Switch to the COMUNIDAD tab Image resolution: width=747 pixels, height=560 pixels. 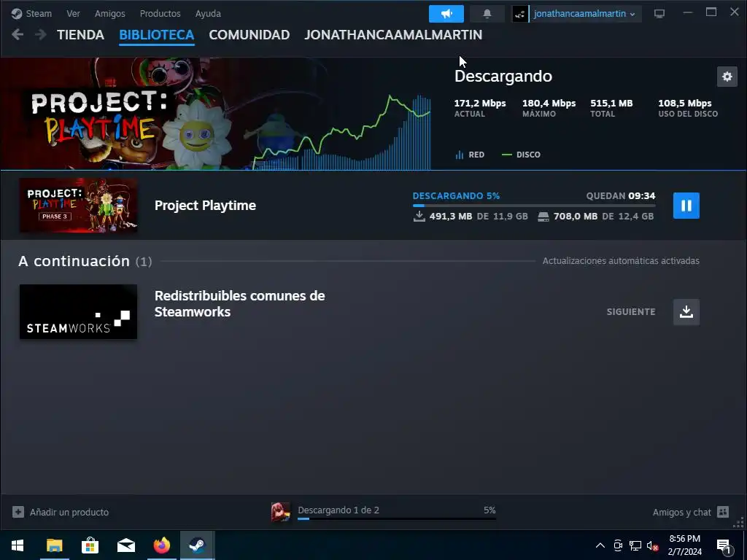tap(249, 35)
